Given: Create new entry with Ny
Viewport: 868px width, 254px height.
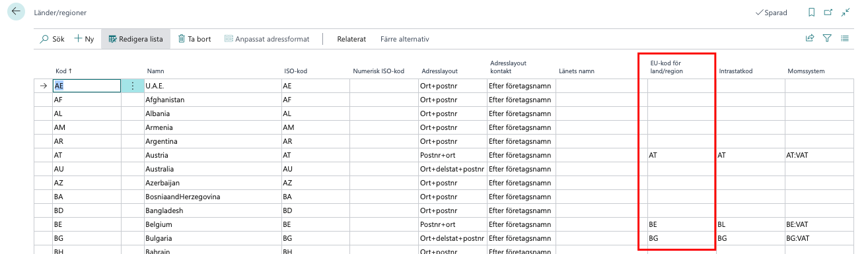Looking at the screenshot, I should pyautogui.click(x=85, y=39).
